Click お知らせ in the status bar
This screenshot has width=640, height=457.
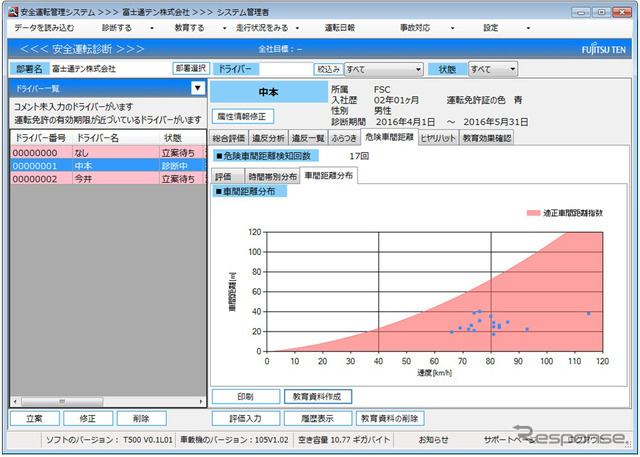[x=433, y=439]
